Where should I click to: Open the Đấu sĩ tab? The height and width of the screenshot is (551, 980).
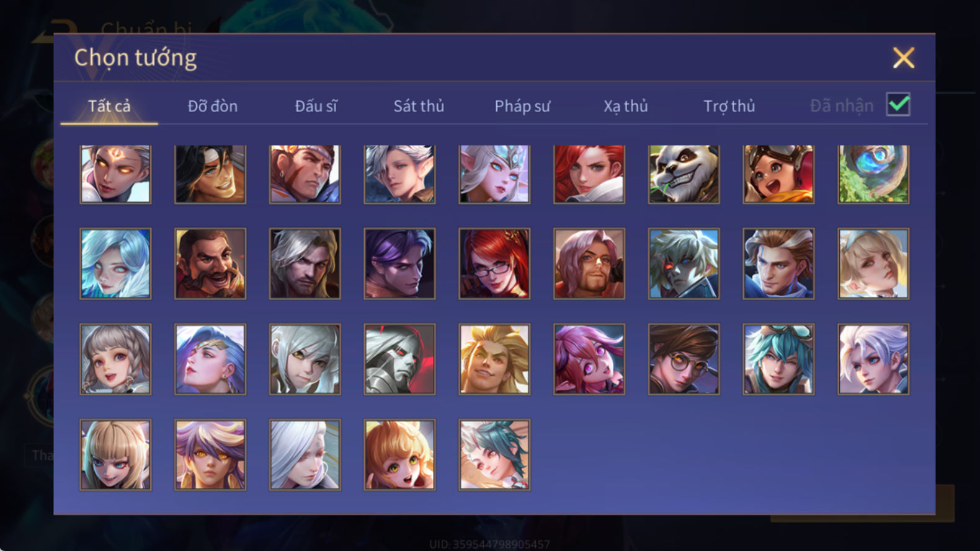click(x=316, y=106)
